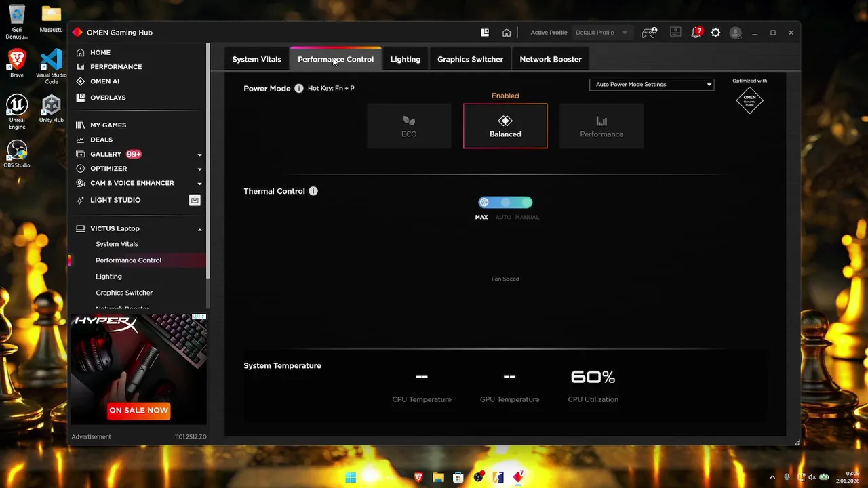Click the 60% CPU Utilization value
868x488 pixels.
(593, 377)
